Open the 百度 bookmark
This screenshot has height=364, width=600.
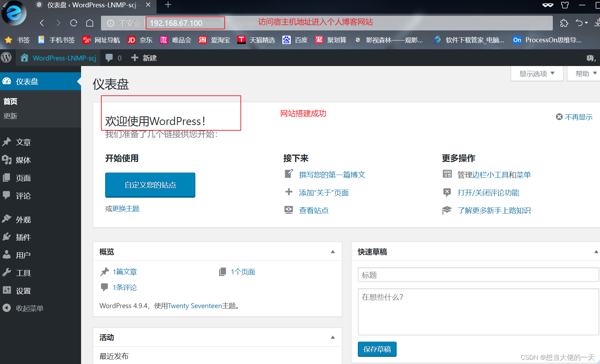[x=295, y=40]
